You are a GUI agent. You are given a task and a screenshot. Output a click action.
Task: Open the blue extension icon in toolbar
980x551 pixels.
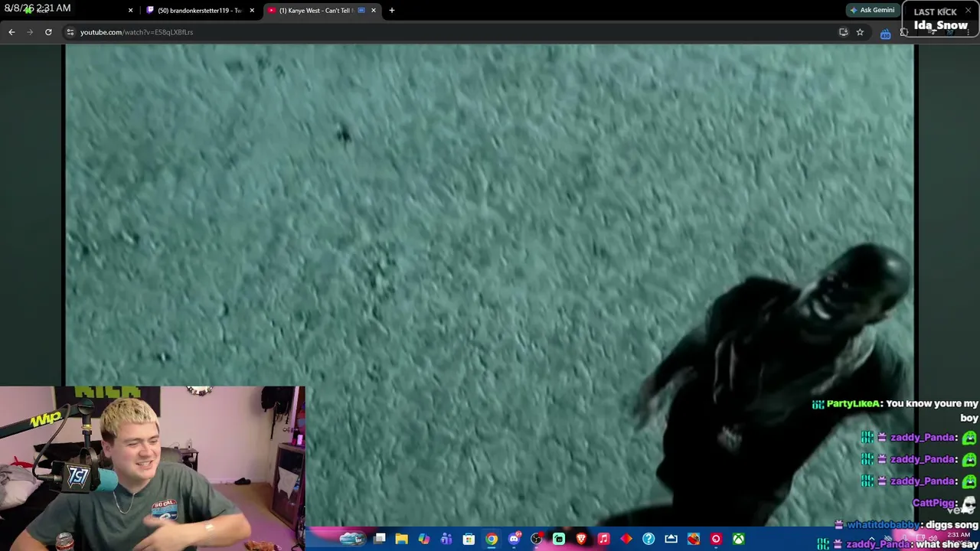(x=885, y=33)
